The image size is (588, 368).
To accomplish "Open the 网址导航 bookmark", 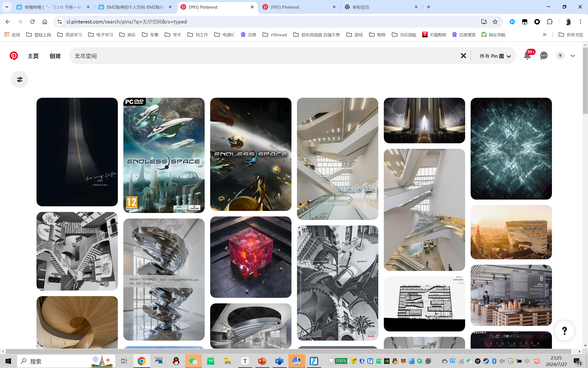I will pyautogui.click(x=493, y=34).
